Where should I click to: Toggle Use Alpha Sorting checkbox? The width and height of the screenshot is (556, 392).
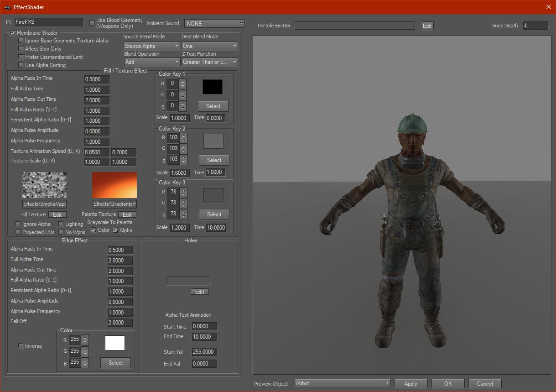[21, 65]
